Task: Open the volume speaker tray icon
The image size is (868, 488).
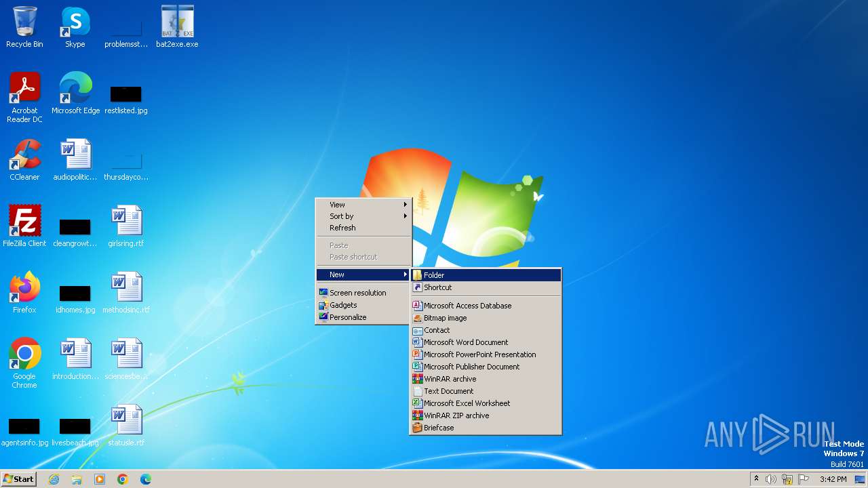Action: pyautogui.click(x=771, y=479)
